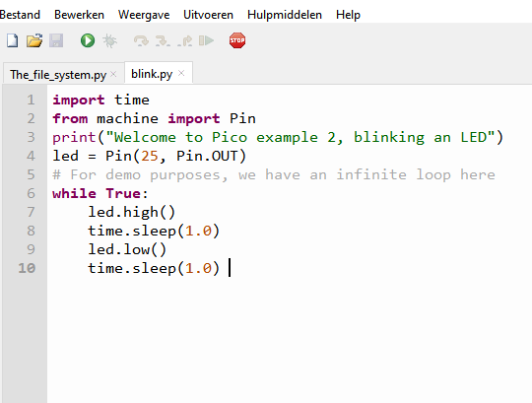Start debugging with the bug icon
The width and height of the screenshot is (532, 403).
pyautogui.click(x=109, y=40)
